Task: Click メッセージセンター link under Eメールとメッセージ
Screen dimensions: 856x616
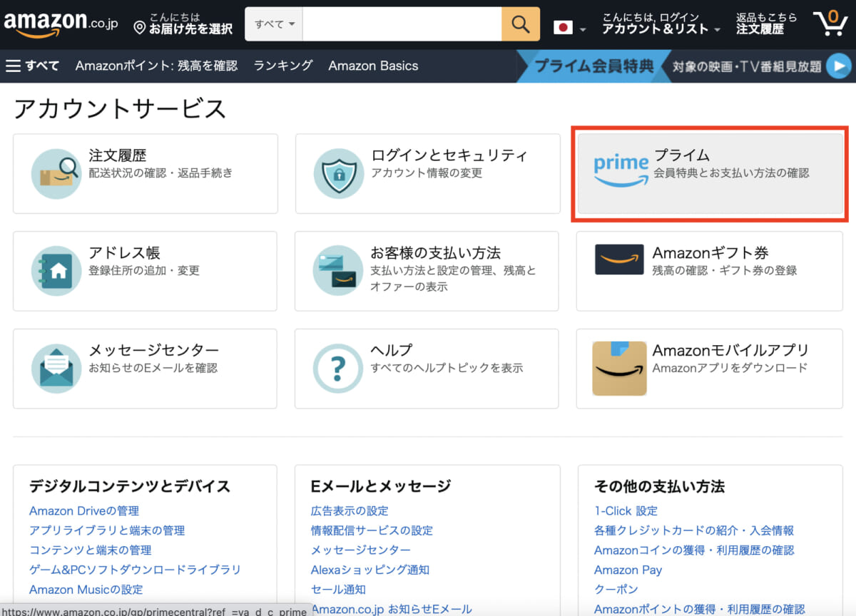Action: click(361, 550)
